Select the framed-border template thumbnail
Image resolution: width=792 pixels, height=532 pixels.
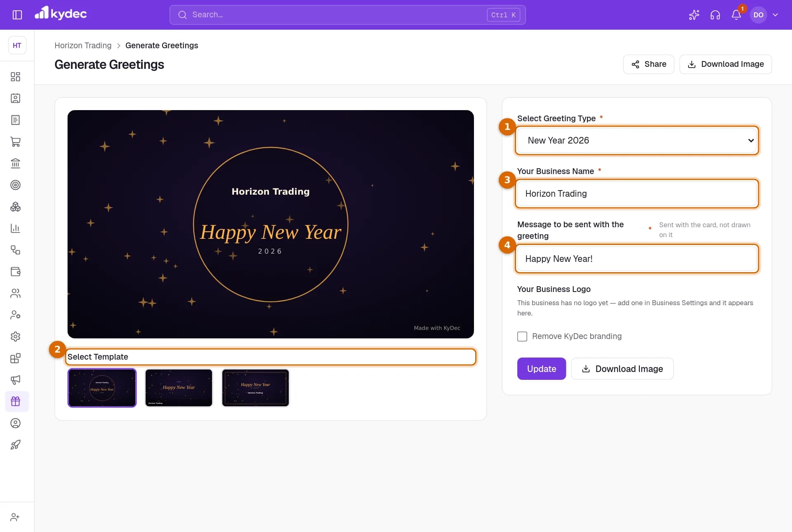tap(255, 388)
